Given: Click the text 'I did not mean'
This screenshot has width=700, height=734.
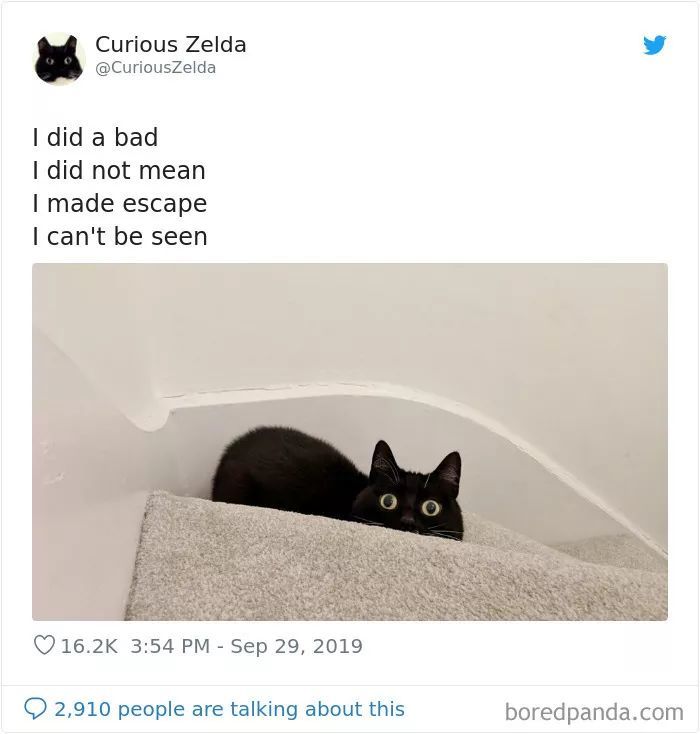Looking at the screenshot, I should coord(119,170).
